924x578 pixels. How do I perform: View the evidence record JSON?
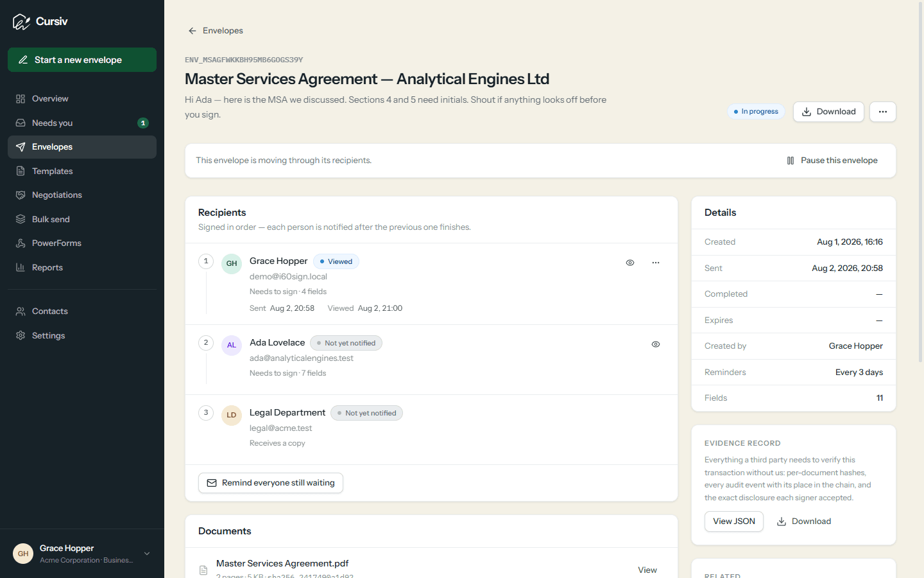(734, 521)
